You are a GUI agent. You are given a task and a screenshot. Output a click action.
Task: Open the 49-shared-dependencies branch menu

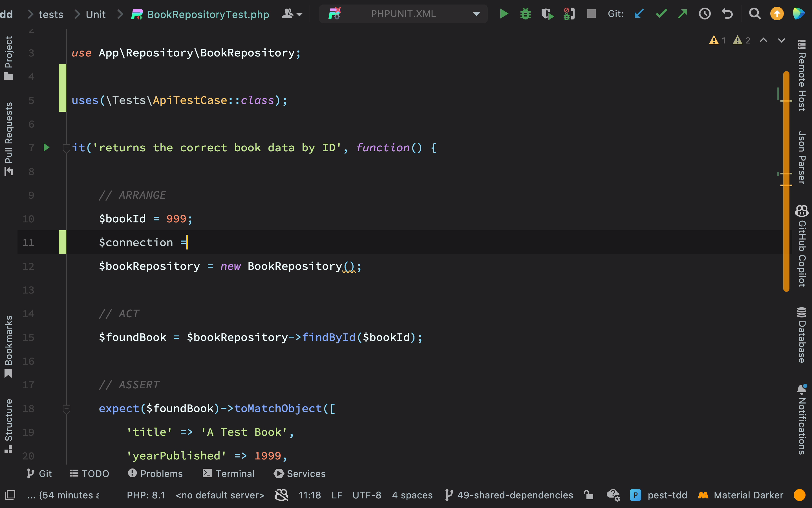509,495
